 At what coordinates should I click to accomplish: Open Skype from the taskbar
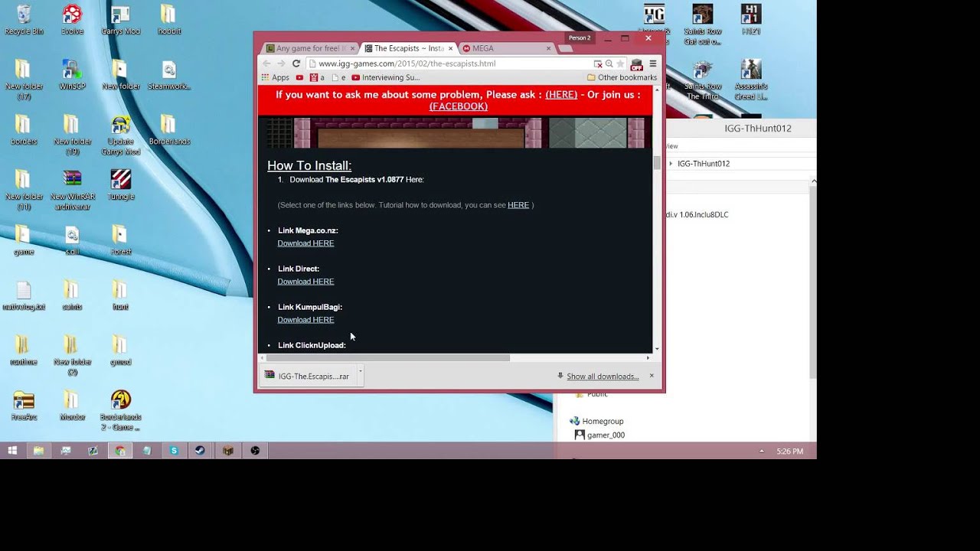pos(174,451)
